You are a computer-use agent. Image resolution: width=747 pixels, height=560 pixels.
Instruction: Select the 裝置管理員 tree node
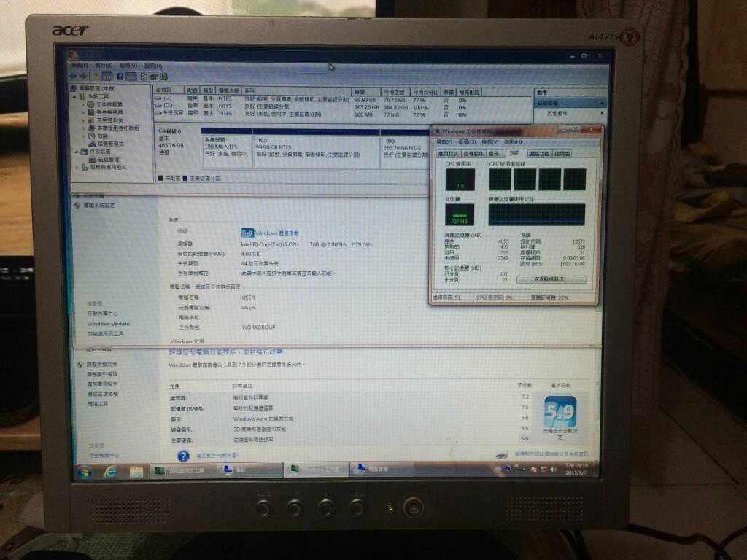pyautogui.click(x=106, y=144)
